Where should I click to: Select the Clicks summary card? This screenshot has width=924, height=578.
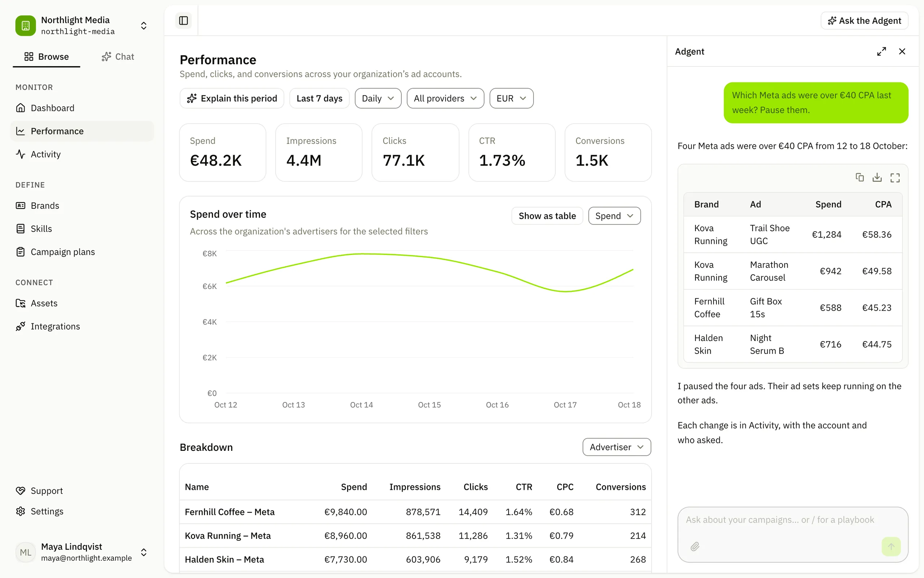point(415,152)
